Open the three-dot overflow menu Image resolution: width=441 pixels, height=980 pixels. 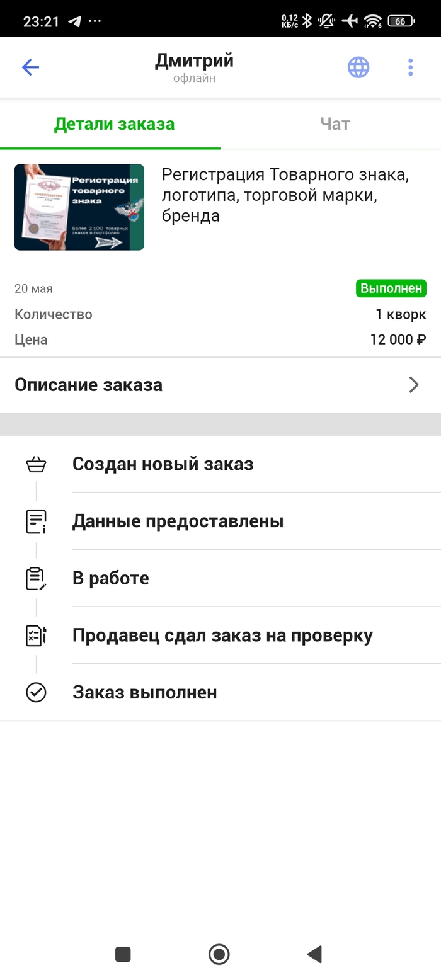point(410,67)
